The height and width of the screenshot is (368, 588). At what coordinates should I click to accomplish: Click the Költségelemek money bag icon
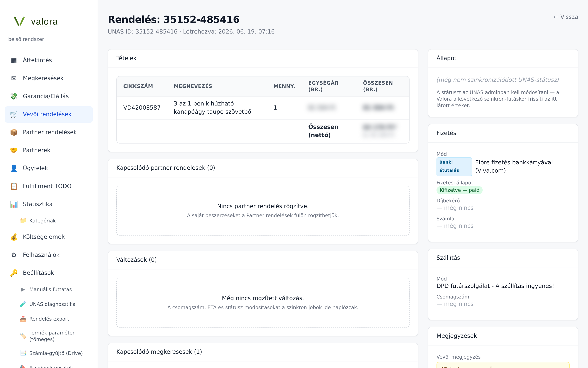point(14,237)
